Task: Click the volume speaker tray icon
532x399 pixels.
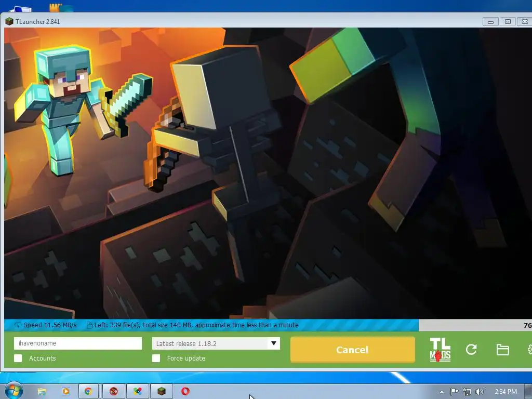Action: 479,392
